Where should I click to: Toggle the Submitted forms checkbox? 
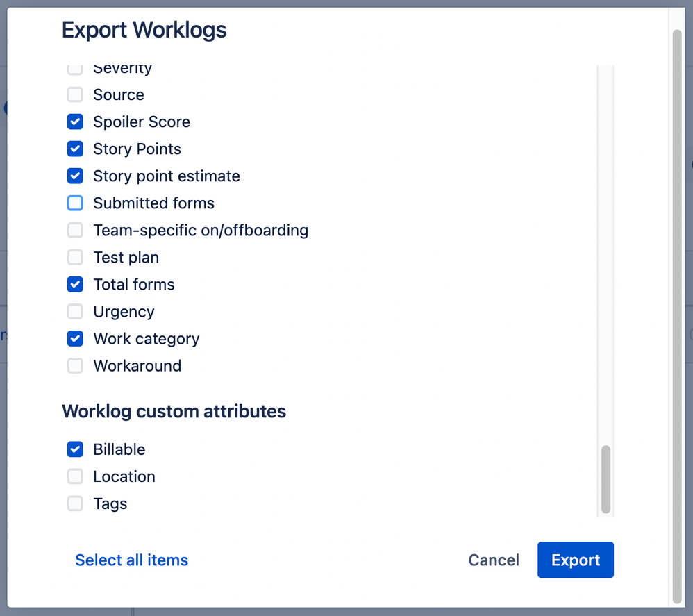tap(74, 203)
